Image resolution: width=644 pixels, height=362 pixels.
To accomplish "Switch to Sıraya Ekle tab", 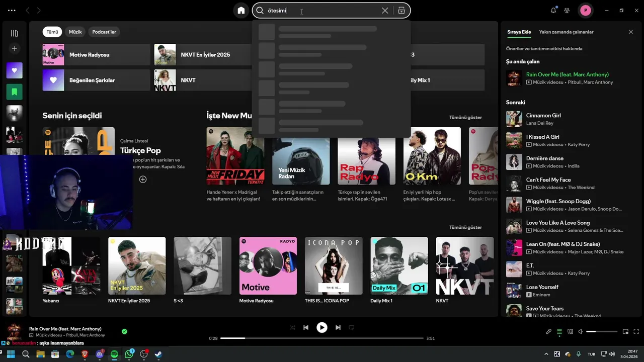I will click(519, 32).
